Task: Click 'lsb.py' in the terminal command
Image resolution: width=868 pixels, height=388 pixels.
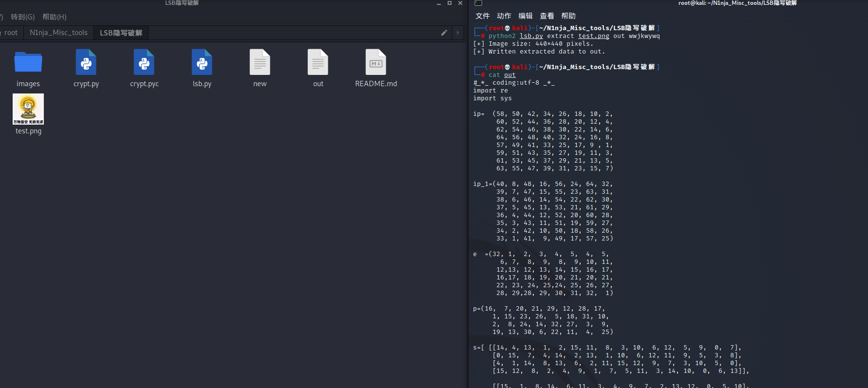Action: coord(531,36)
